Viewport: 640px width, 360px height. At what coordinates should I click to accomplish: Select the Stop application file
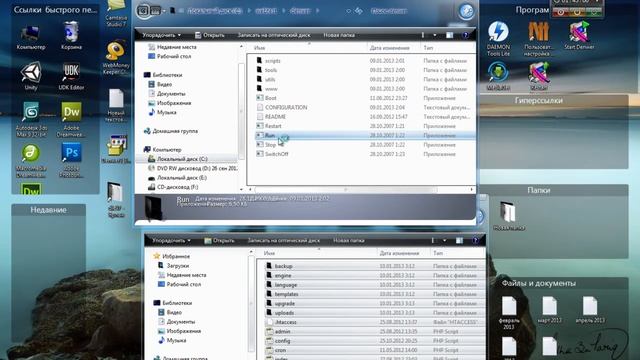coord(271,145)
